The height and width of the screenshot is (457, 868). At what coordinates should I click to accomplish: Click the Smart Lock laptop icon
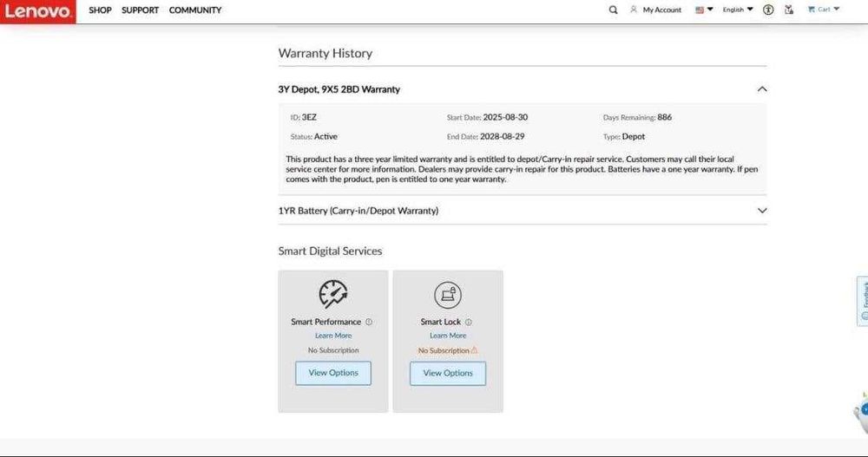pos(447,294)
